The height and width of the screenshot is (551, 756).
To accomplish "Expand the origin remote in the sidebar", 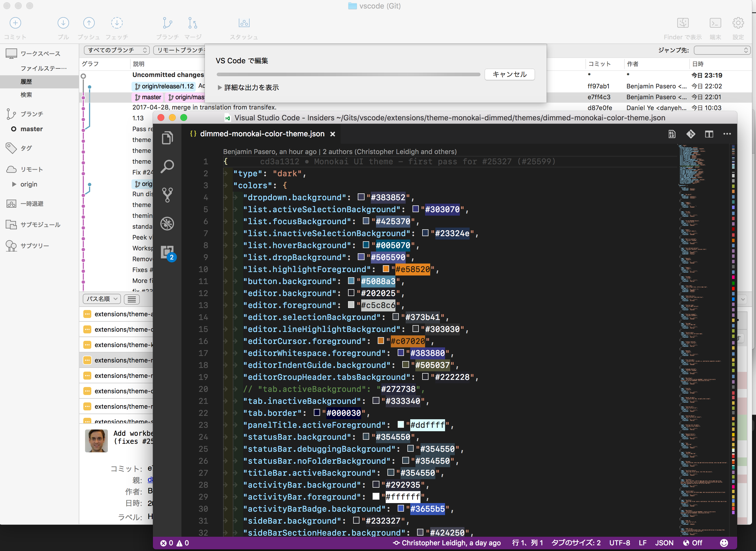I will 14,184.
